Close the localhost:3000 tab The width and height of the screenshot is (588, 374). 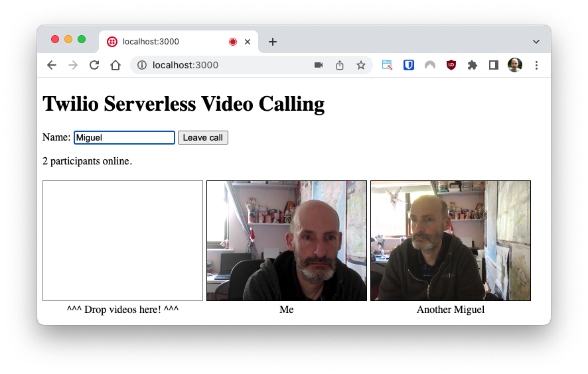click(248, 42)
